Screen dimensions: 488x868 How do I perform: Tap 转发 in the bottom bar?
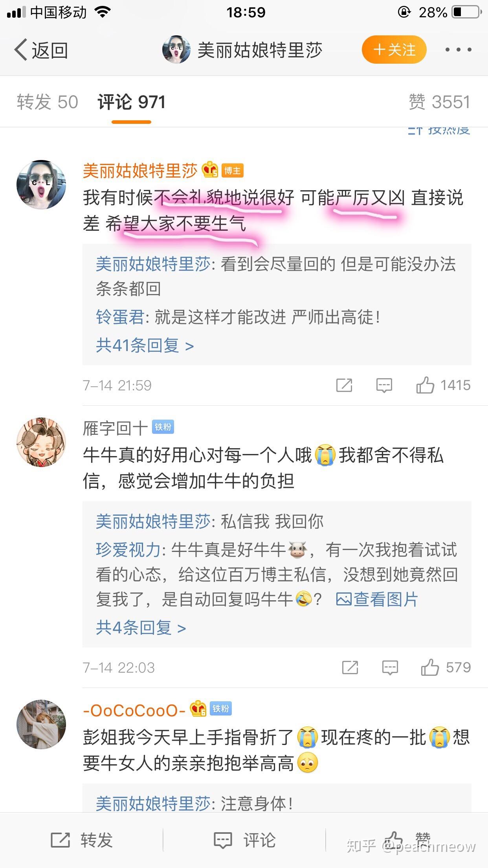[82, 840]
